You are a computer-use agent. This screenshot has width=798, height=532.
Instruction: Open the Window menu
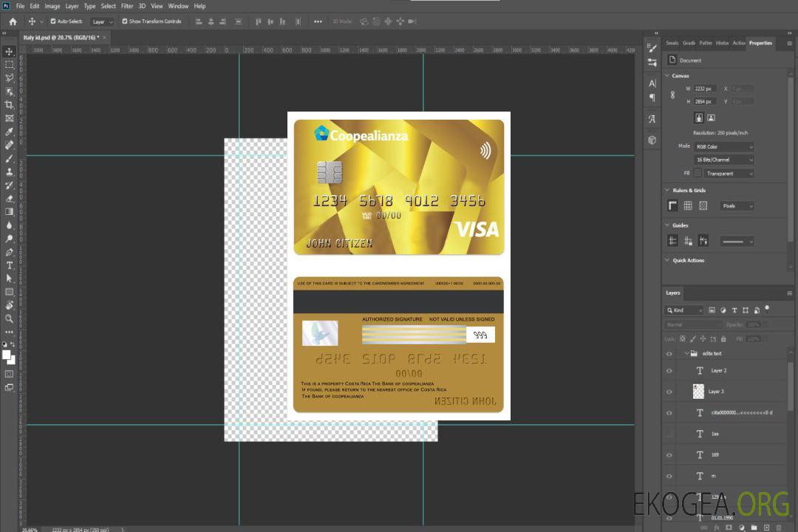pos(178,6)
